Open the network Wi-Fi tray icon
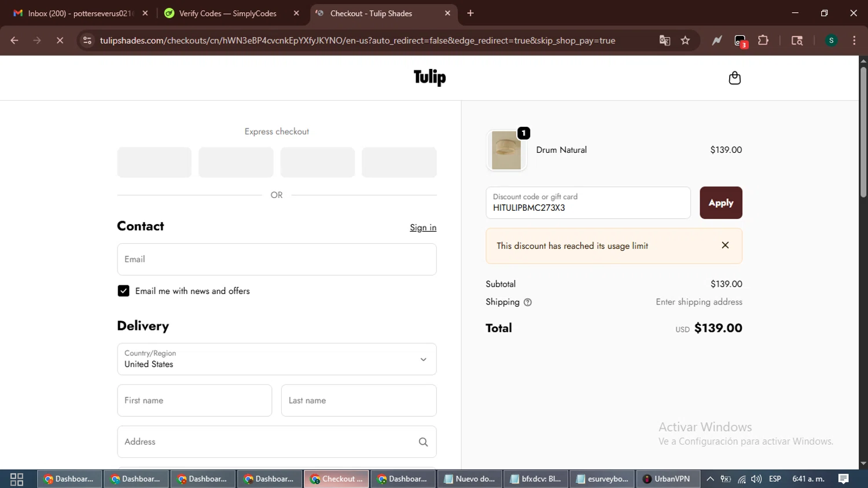Viewport: 868px width, 488px height. [741, 479]
